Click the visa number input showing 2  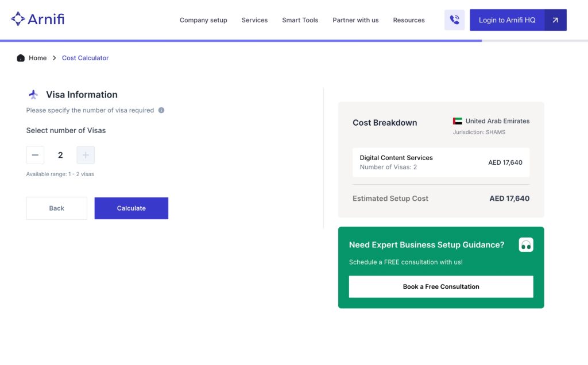pyautogui.click(x=60, y=155)
